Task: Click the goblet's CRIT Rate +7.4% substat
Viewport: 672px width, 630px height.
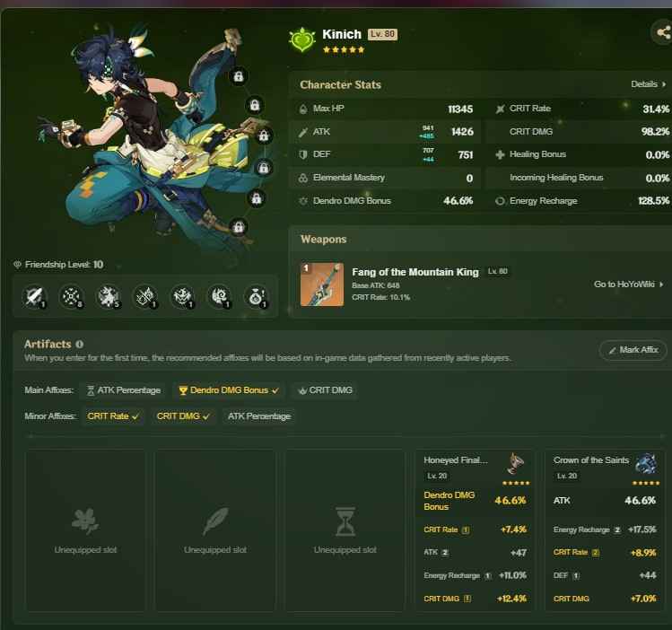Action: [x=475, y=529]
